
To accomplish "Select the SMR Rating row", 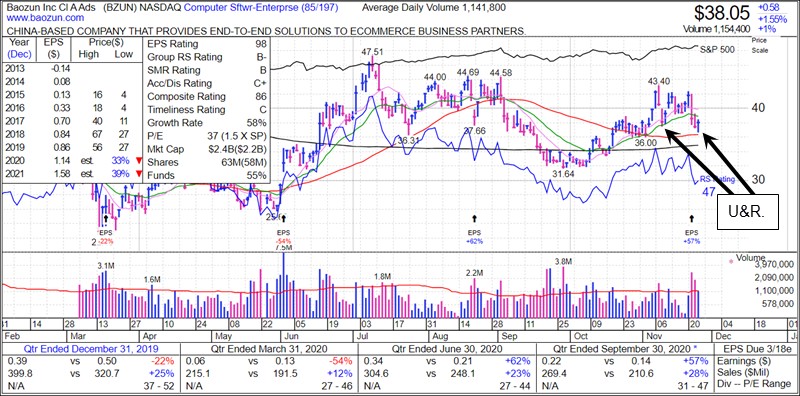I will [x=207, y=70].
